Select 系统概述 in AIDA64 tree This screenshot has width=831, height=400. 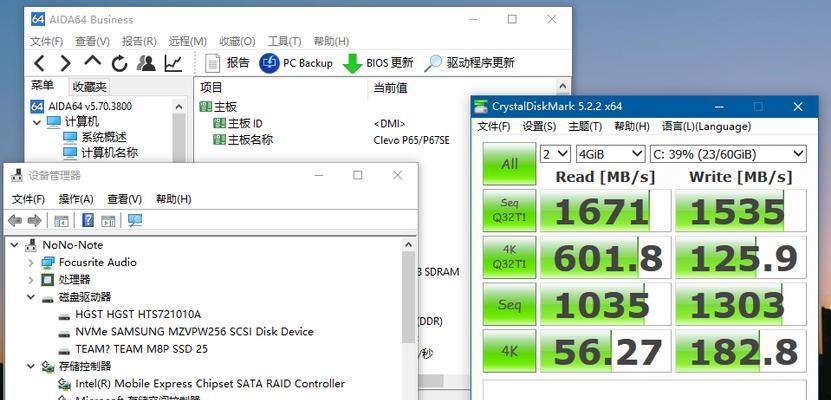pos(94,137)
